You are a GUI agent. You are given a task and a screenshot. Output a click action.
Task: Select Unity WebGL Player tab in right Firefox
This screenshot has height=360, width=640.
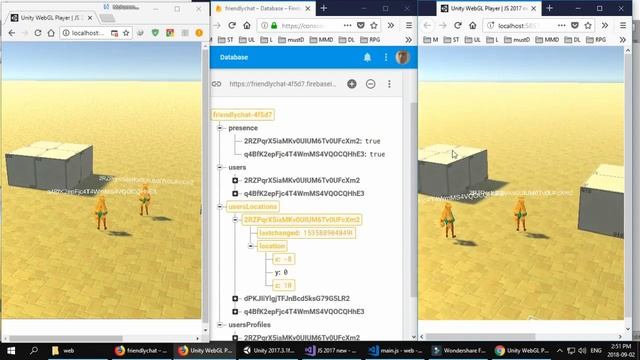pyautogui.click(x=488, y=8)
